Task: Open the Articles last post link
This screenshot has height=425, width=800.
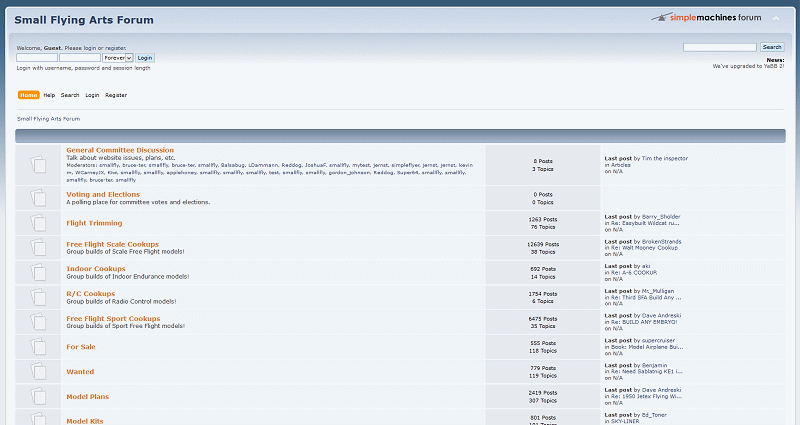Action: tap(621, 165)
